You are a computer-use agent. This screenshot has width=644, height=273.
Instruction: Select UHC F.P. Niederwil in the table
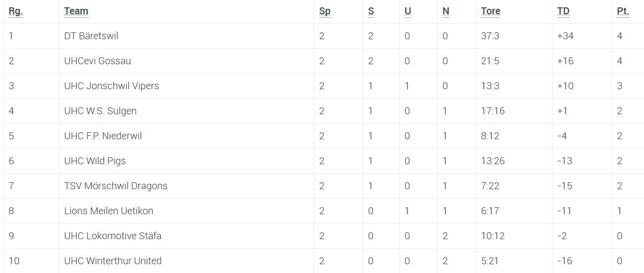[103, 136]
